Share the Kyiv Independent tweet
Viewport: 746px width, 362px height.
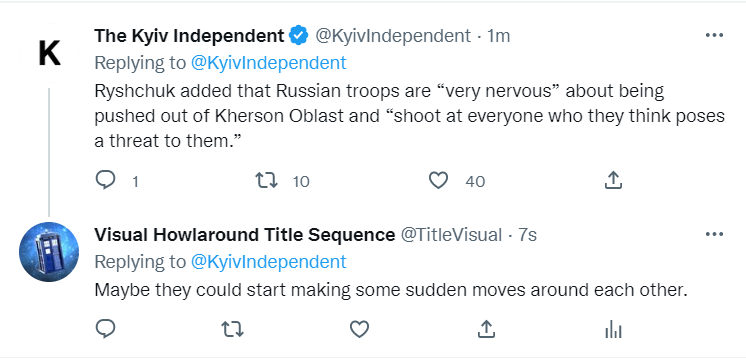613,180
